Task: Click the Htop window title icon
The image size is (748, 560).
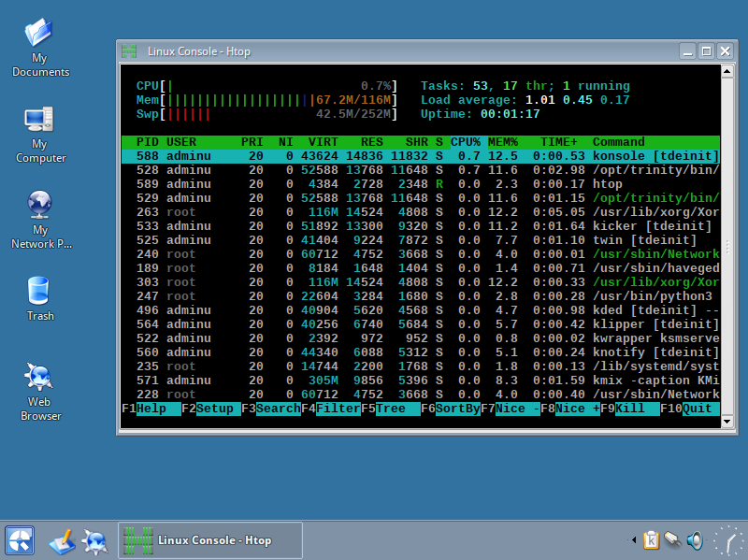Action: click(x=129, y=51)
